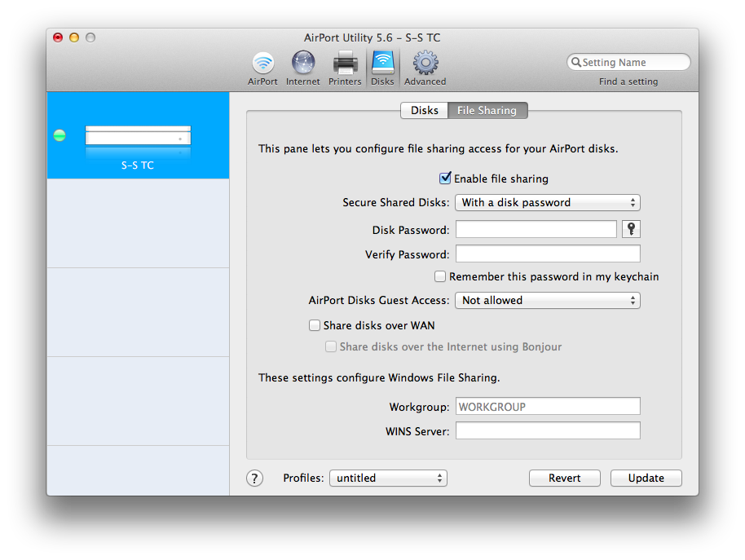This screenshot has width=745, height=560.
Task: Click the magnifier icon in search field
Action: [575, 62]
